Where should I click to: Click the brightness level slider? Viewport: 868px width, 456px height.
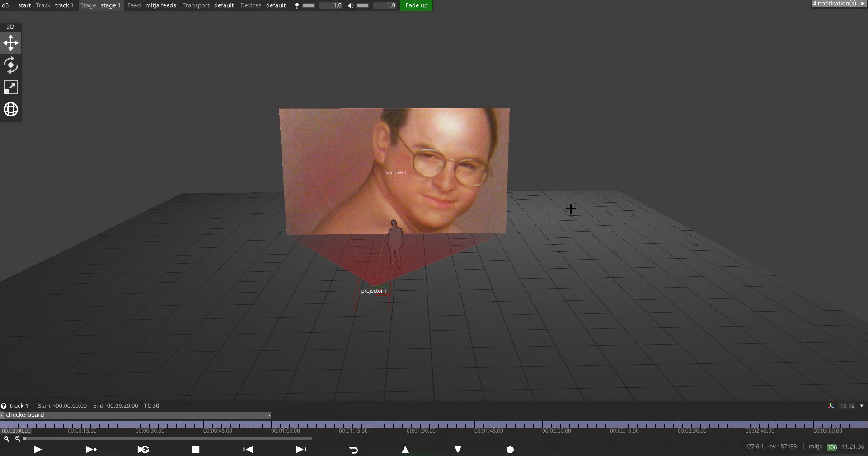coord(309,5)
